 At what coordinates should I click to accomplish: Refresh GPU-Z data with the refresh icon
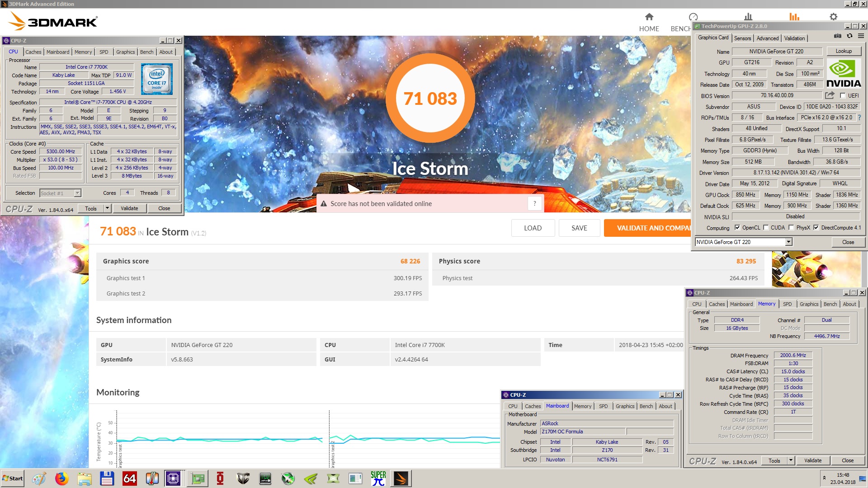coord(849,36)
